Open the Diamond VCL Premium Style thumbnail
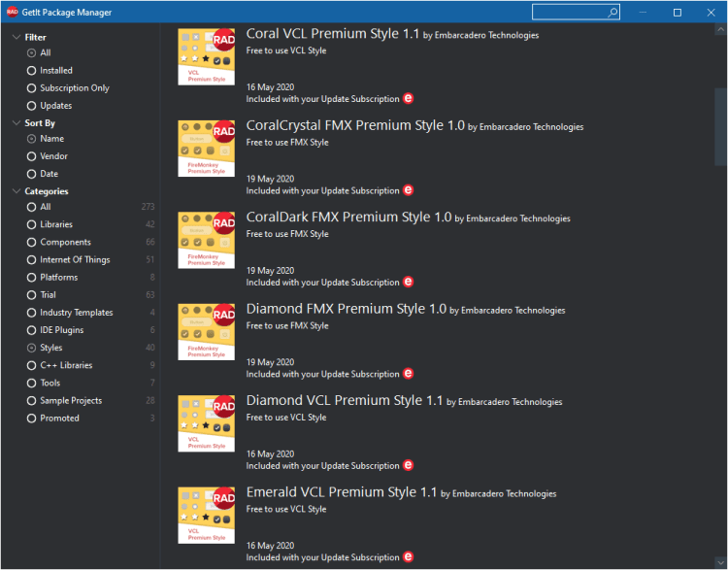 pos(206,423)
